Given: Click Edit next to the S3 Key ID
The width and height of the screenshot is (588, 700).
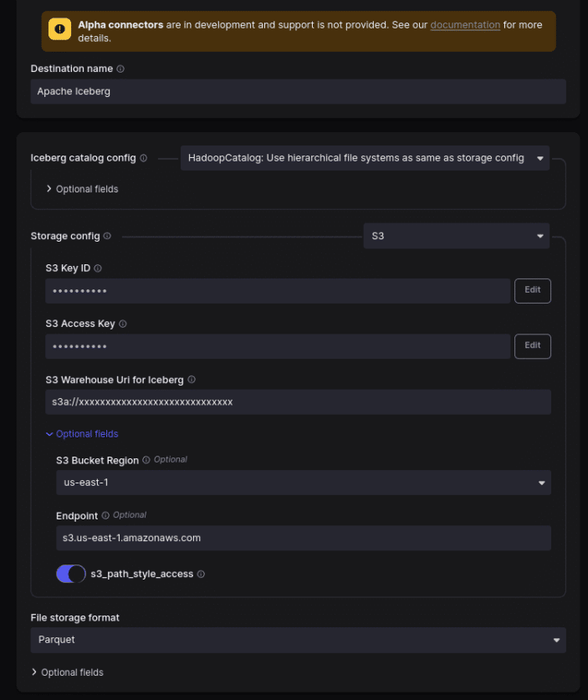Looking at the screenshot, I should [x=532, y=290].
